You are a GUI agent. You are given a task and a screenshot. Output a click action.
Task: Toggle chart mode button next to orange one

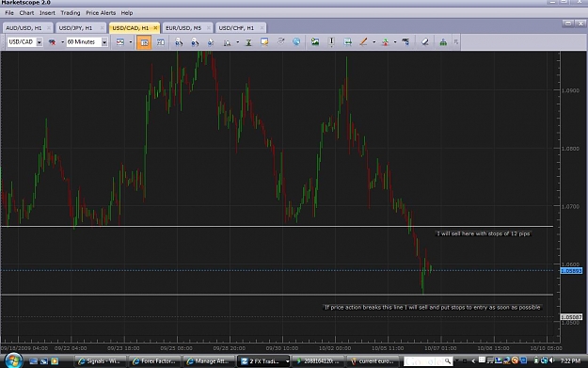pos(161,42)
